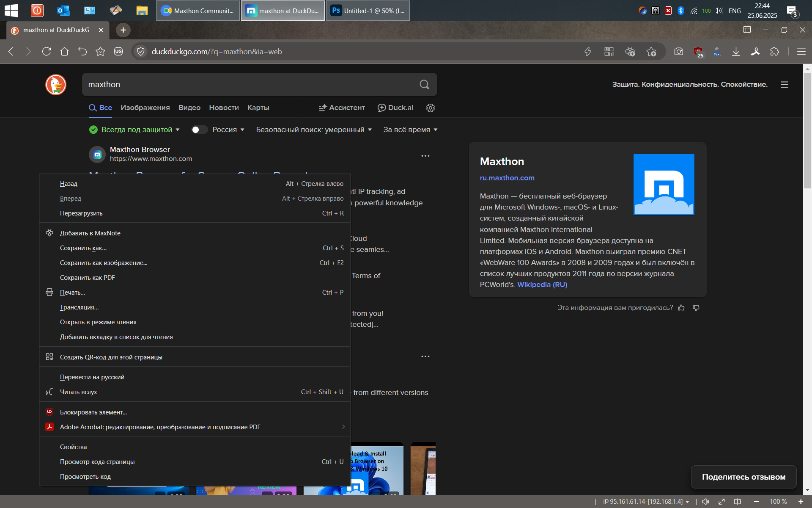
Task: Open the extensions puzzle icon
Action: pyautogui.click(x=774, y=52)
